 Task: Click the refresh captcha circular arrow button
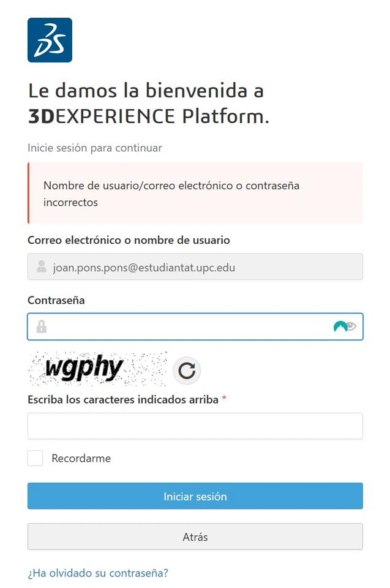pos(187,370)
